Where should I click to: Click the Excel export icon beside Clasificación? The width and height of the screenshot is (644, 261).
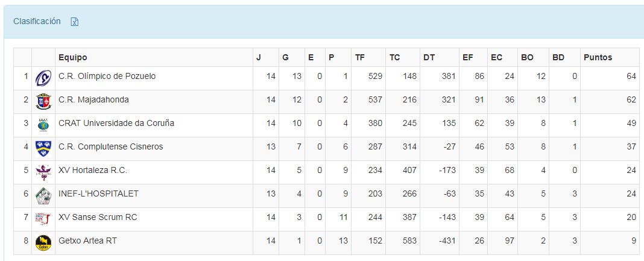coord(75,22)
